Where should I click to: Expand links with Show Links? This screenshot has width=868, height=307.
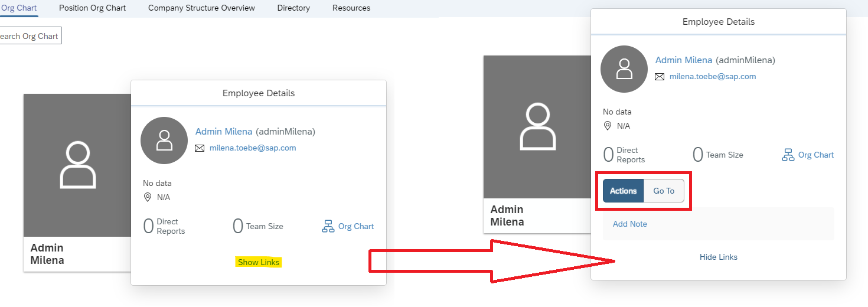259,262
